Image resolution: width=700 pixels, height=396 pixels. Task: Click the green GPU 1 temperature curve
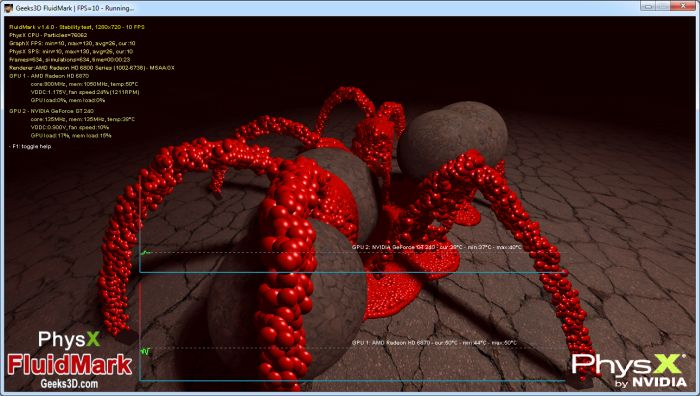146,351
